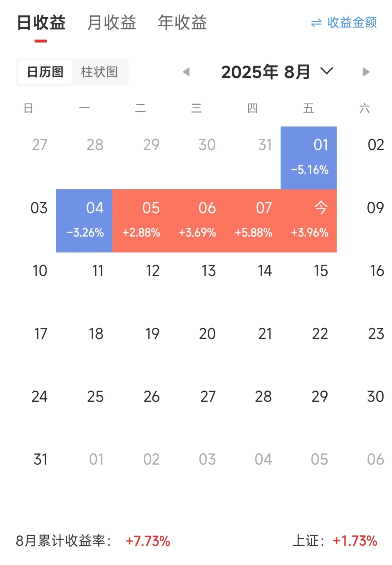Expand the 2025年 8月 month dropdown chevron
This screenshot has height=565, width=392.
(x=327, y=71)
